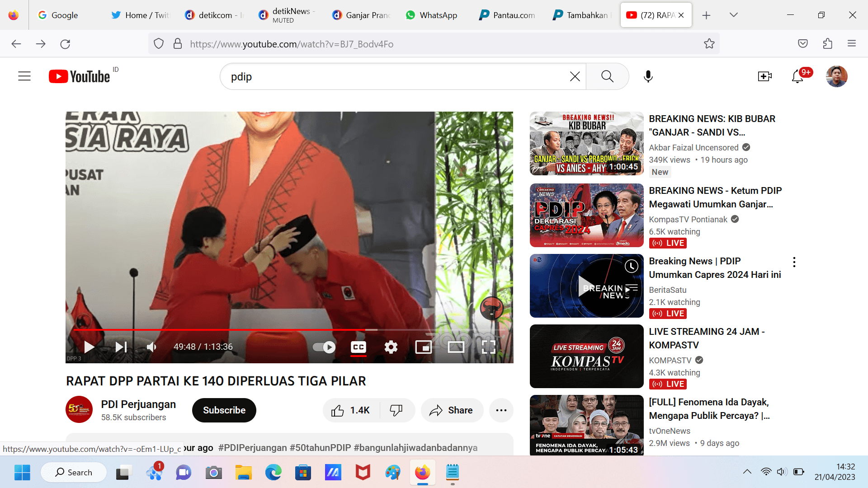Open the taskbar clock and date
868x488 pixels.
[835, 472]
